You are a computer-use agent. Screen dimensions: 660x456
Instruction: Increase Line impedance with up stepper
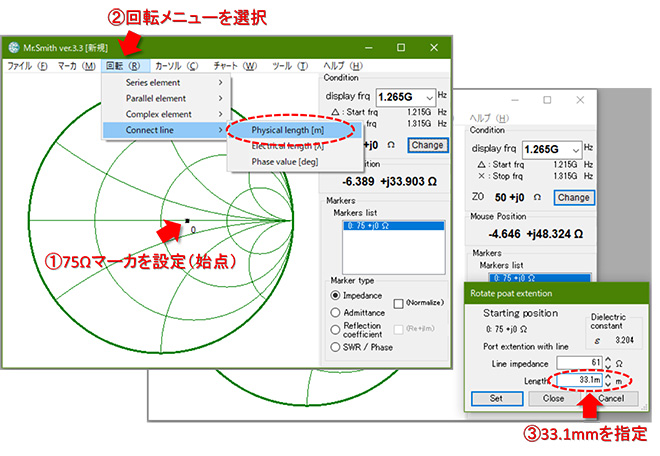608,360
